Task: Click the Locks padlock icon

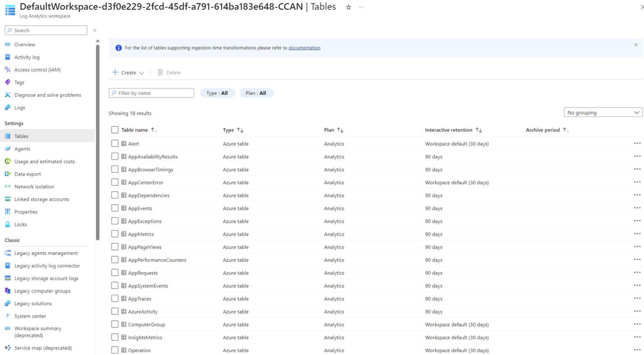Action: point(8,224)
